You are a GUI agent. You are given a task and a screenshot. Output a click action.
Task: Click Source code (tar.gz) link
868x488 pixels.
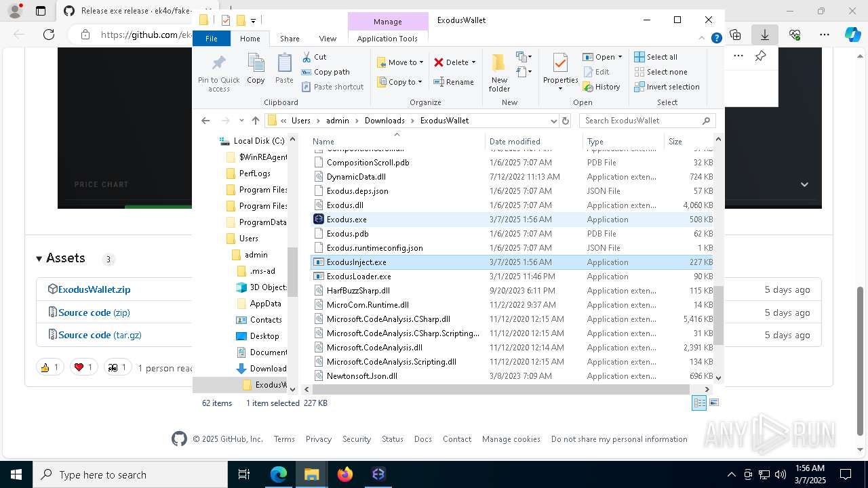(x=100, y=335)
